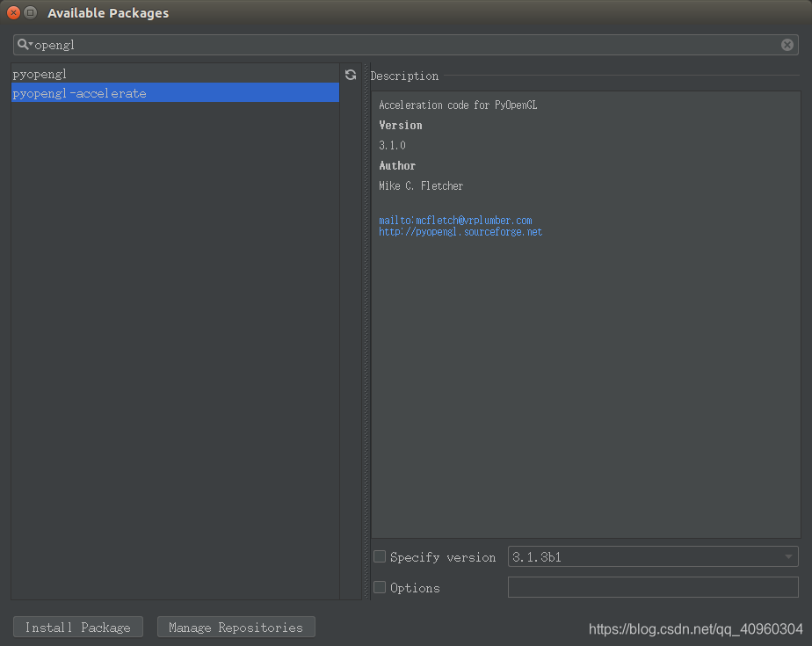Open the pyopengl.sourceforge.net link
This screenshot has width=812, height=646.
pyautogui.click(x=460, y=231)
